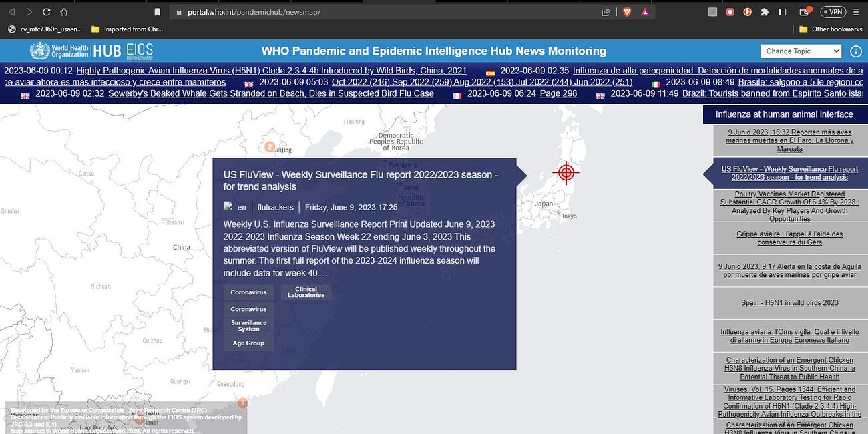Open the Other bookmarks folder
This screenshot has width=868, height=434.
(x=831, y=29)
